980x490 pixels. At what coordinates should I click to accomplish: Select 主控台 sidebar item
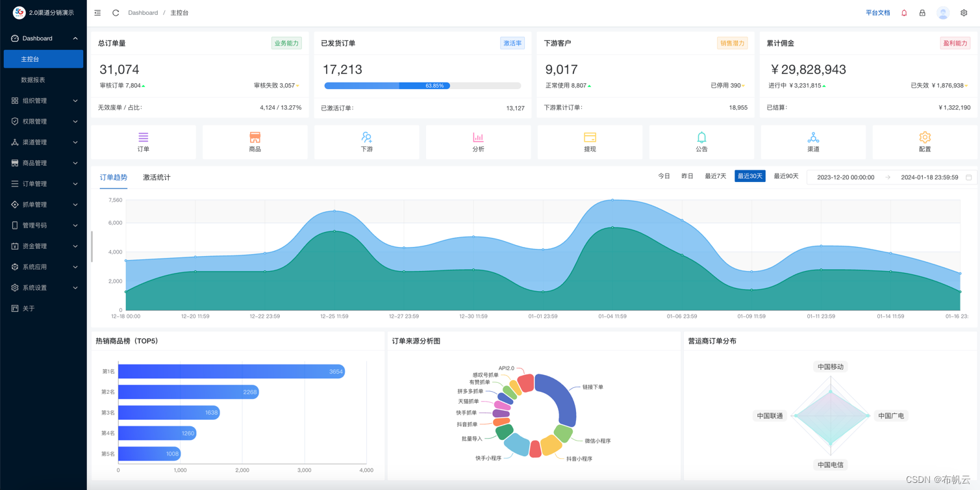(x=44, y=59)
